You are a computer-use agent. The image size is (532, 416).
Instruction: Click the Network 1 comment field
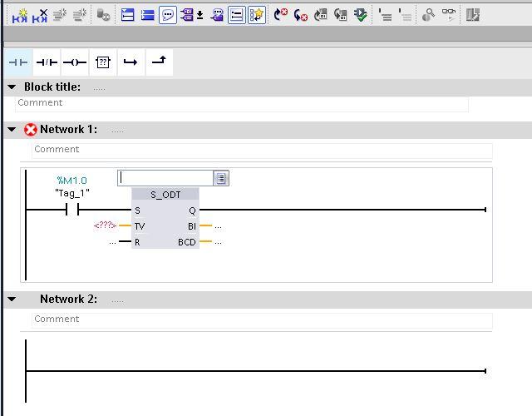pos(262,150)
